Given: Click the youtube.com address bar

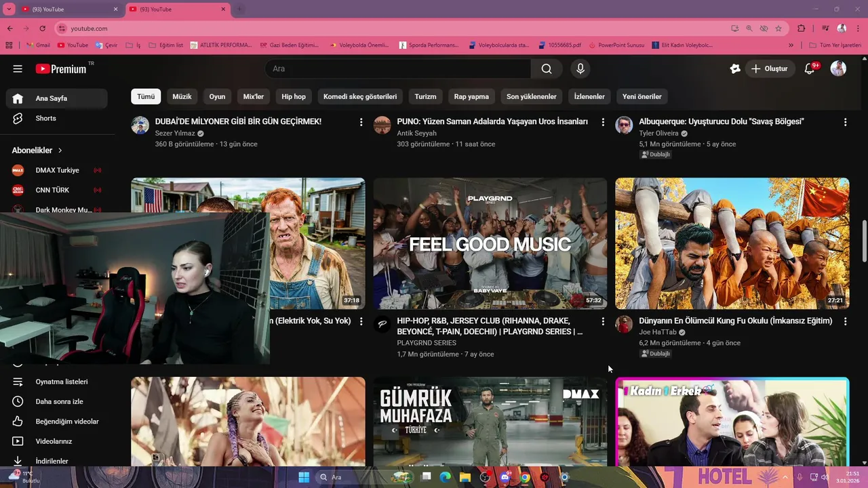Looking at the screenshot, I should [393, 28].
